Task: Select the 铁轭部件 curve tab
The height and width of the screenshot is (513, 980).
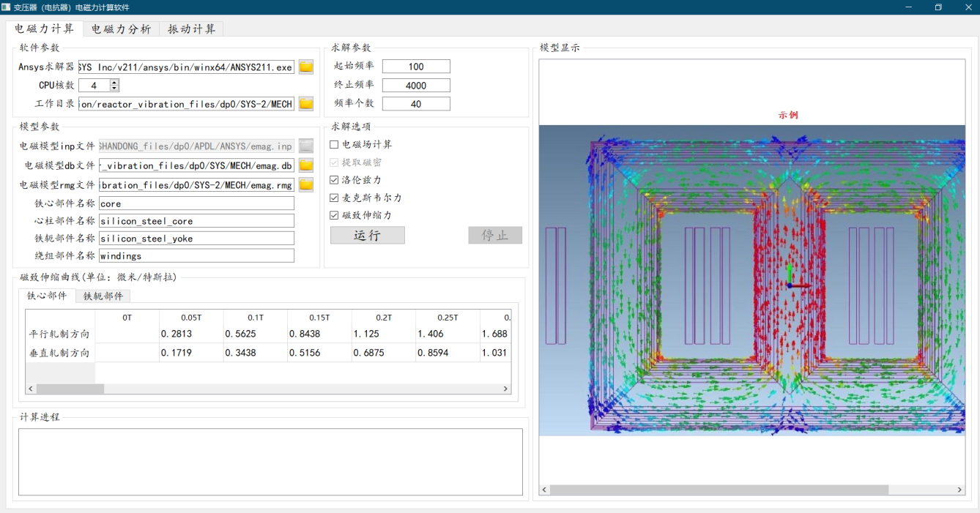Action: click(103, 296)
